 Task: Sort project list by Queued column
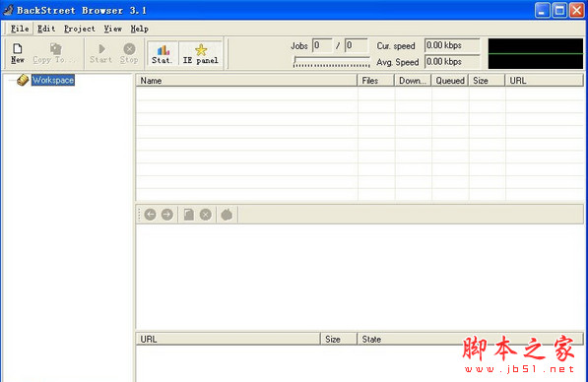click(450, 81)
